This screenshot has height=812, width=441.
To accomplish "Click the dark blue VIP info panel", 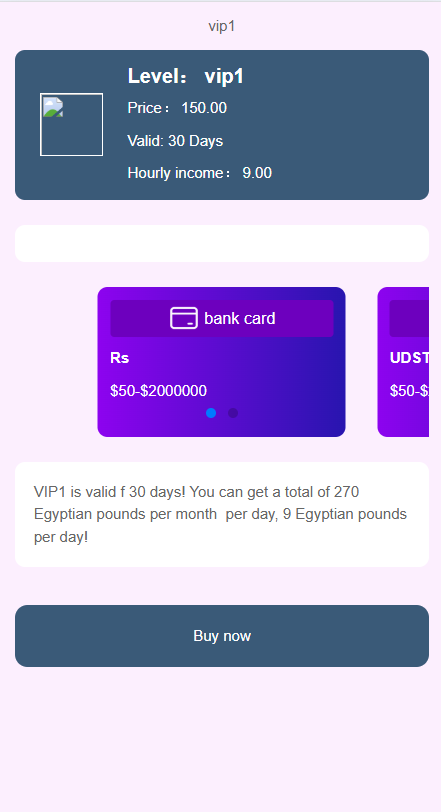I will (x=222, y=125).
